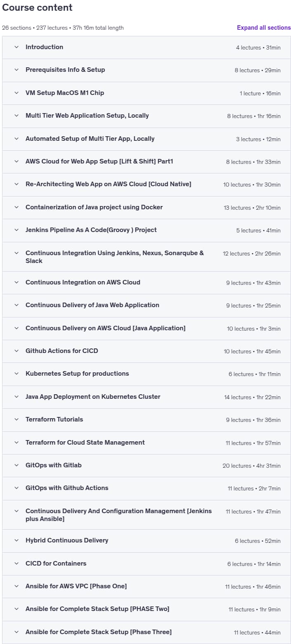This screenshot has width=291, height=644.
Task: Expand chevron for Continuous Integration on AWS Cloud
Action: pos(17,282)
